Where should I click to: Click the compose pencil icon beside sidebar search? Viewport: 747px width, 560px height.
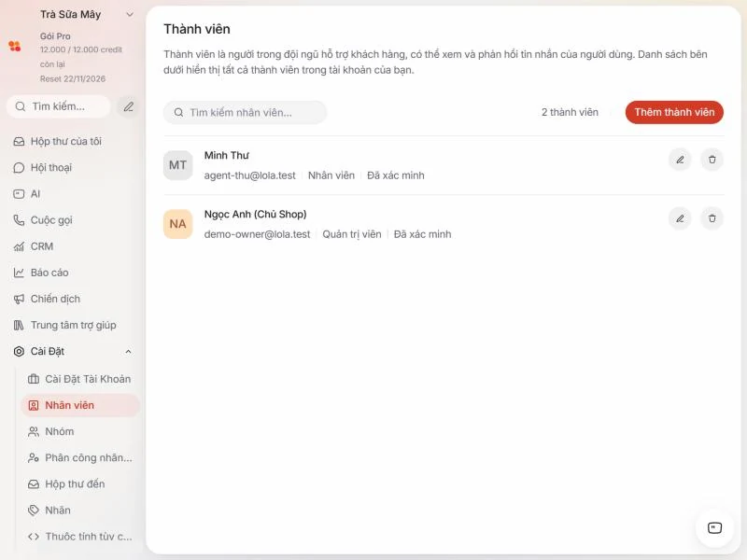[128, 106]
